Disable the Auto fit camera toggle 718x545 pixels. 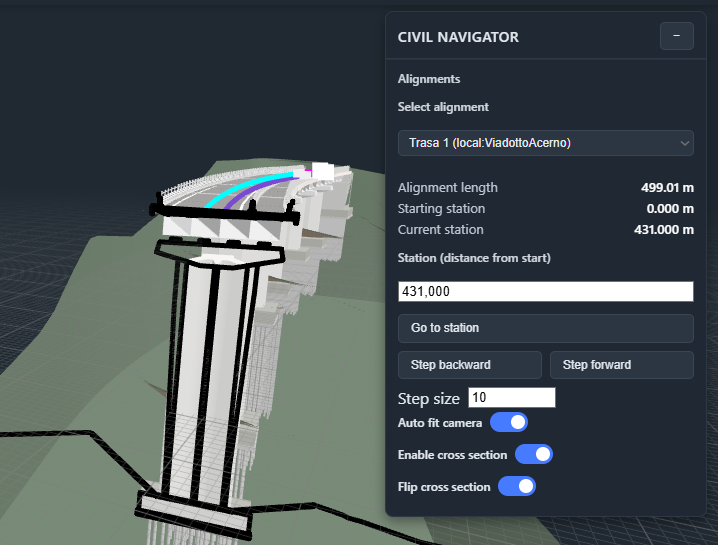(508, 423)
